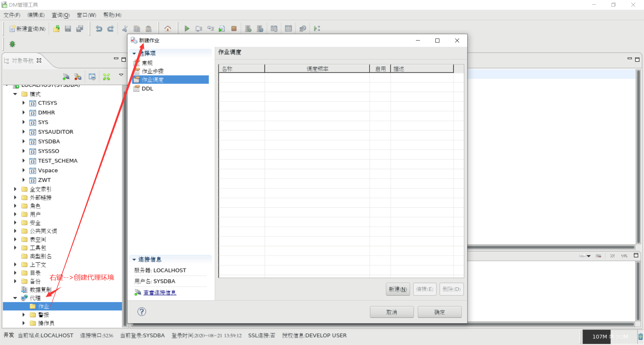Collapse the 选择项 section
Screen dimensions: 644x345
[134, 54]
